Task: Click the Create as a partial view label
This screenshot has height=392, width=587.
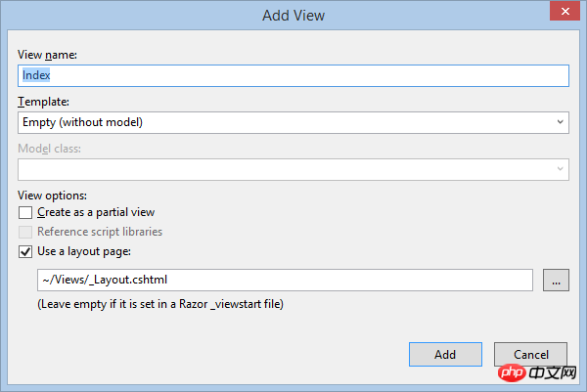Action: pyautogui.click(x=96, y=212)
